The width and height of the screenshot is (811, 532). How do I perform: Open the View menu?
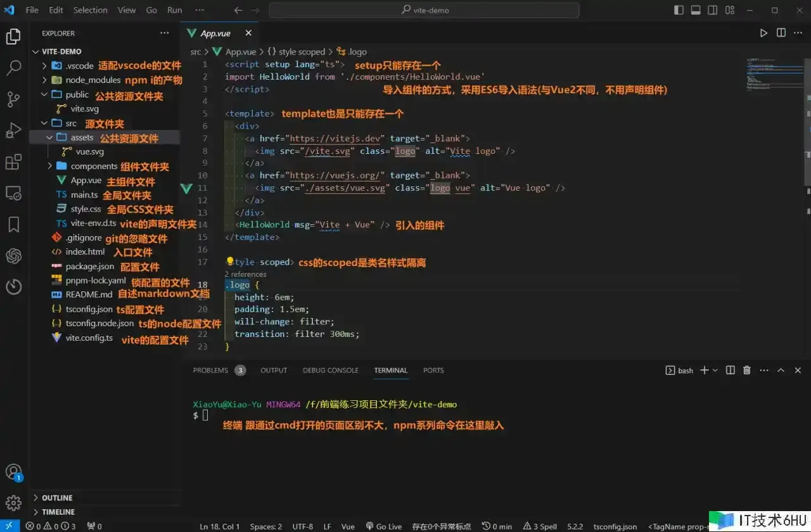pyautogui.click(x=127, y=10)
